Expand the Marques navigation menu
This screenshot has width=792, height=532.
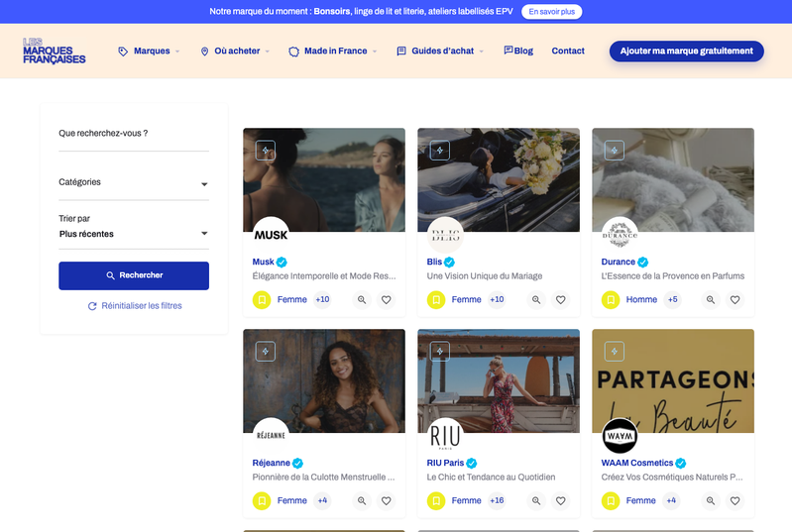point(149,51)
